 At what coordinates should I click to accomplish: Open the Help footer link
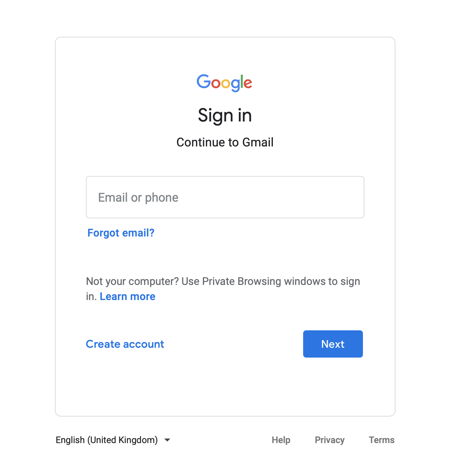click(x=281, y=440)
